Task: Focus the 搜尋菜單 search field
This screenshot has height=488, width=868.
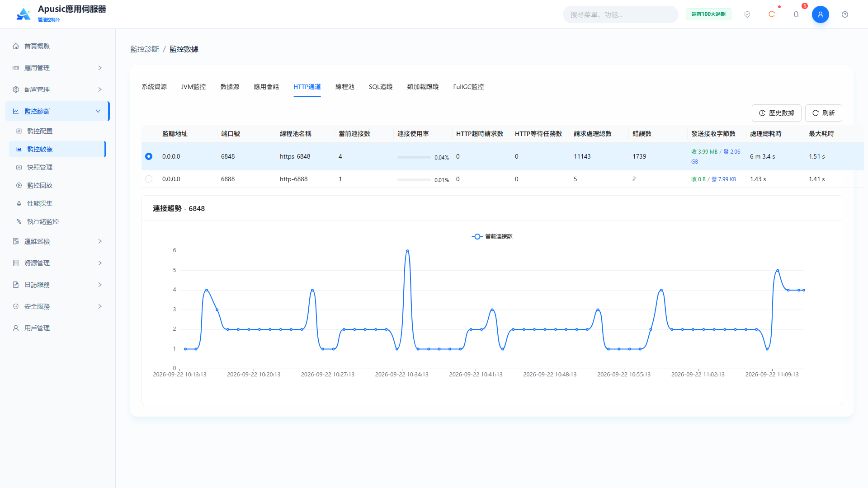Action: [x=620, y=14]
